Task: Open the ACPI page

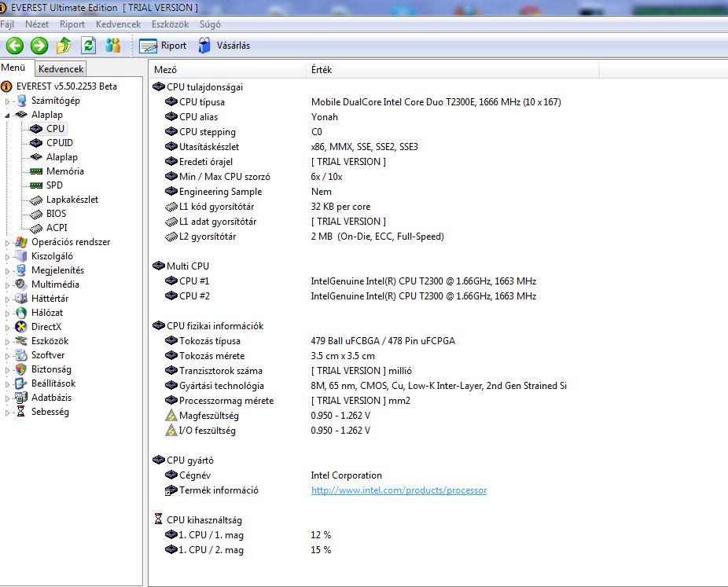Action: [x=57, y=228]
